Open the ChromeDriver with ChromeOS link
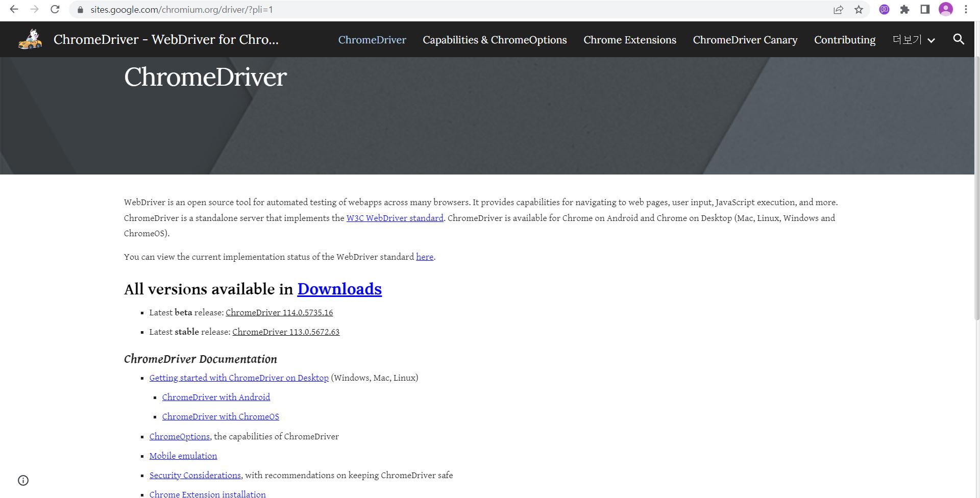Screen dimensions: 980x498 coord(220,417)
